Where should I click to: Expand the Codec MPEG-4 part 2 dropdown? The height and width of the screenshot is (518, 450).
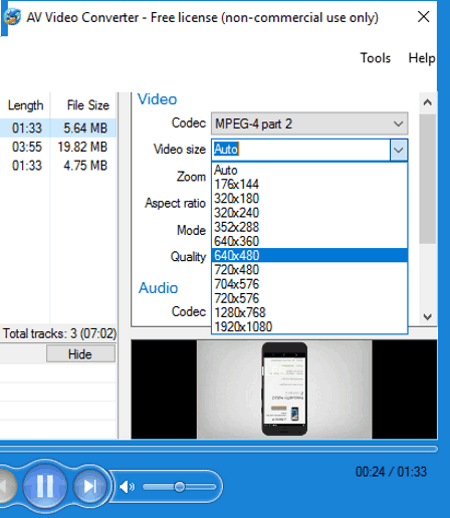click(x=309, y=124)
